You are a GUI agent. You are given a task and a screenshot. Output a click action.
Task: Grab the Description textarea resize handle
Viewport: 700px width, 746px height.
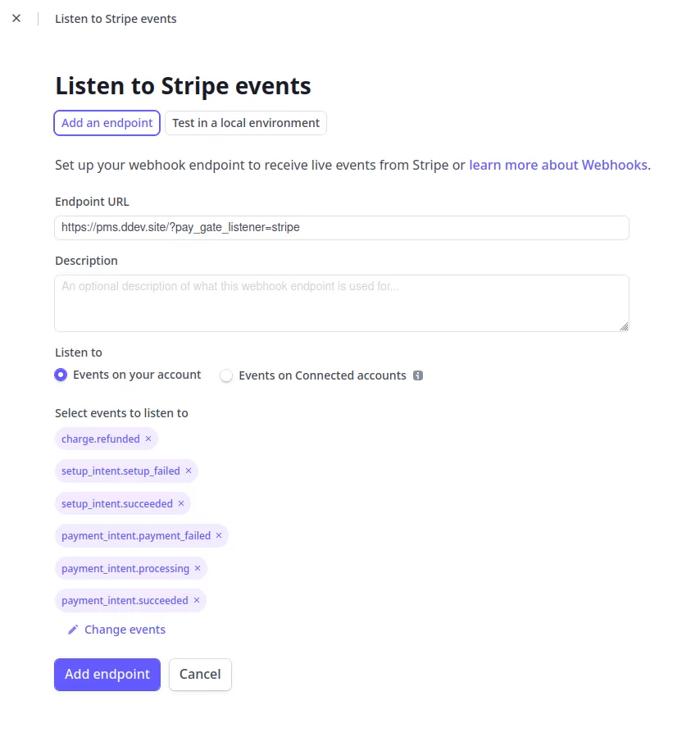624,326
